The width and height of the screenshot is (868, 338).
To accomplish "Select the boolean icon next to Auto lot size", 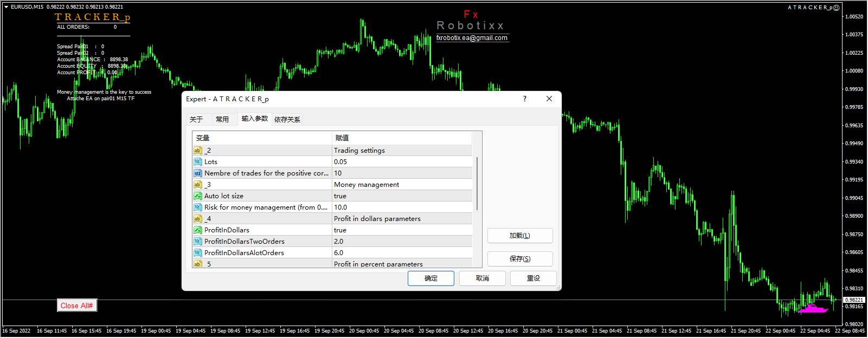I will pyautogui.click(x=198, y=196).
